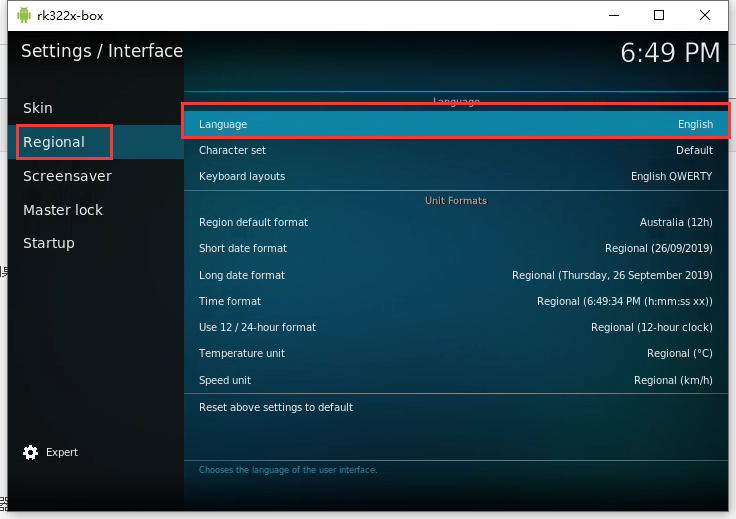The image size is (736, 519).
Task: Click the Australia (12h) value
Action: (676, 222)
